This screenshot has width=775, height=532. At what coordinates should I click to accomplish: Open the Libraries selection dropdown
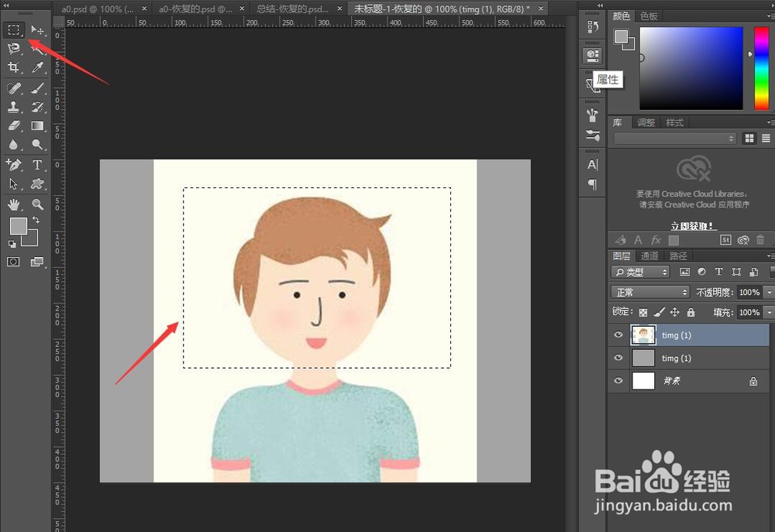(675, 139)
